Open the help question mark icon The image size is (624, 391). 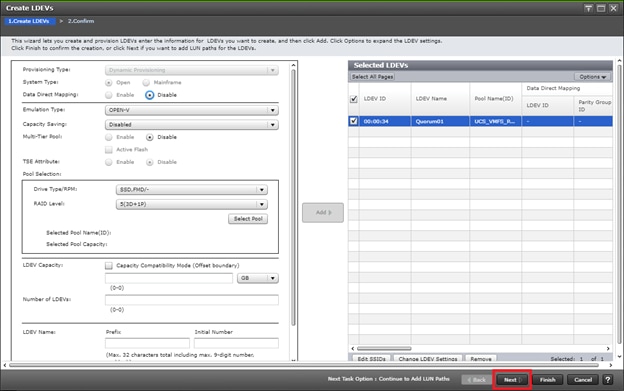pyautogui.click(x=608, y=379)
